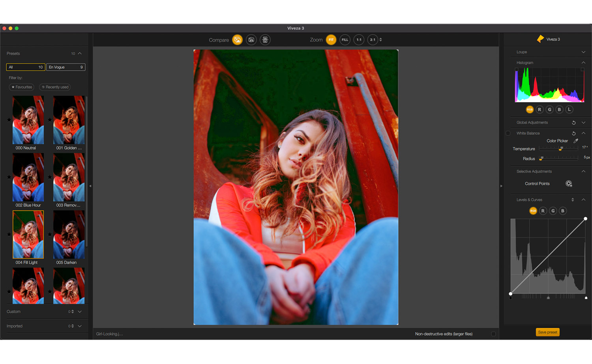
Task: Expand the Loupe panel
Action: coord(583,52)
